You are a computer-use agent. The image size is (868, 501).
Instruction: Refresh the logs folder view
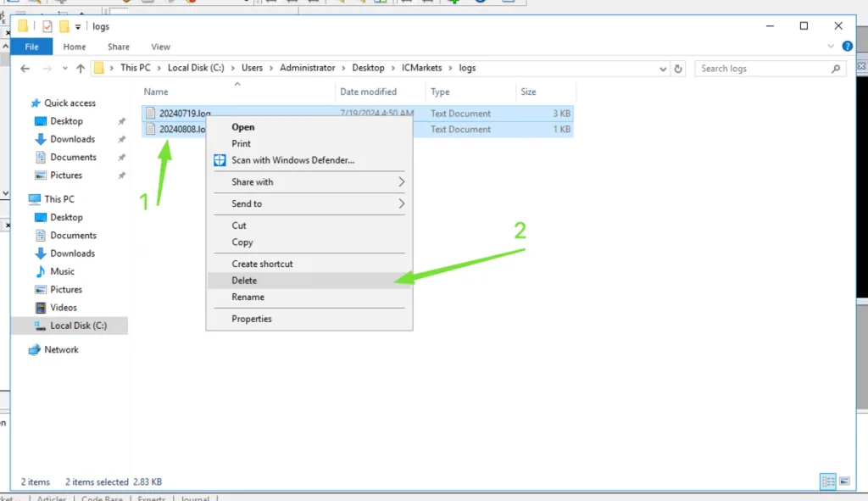(x=678, y=69)
